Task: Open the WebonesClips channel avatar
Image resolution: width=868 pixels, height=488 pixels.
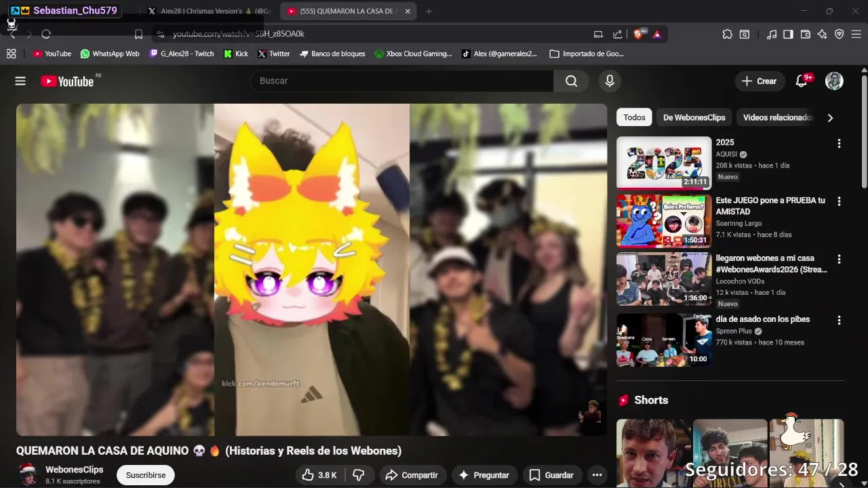Action: coord(28,474)
